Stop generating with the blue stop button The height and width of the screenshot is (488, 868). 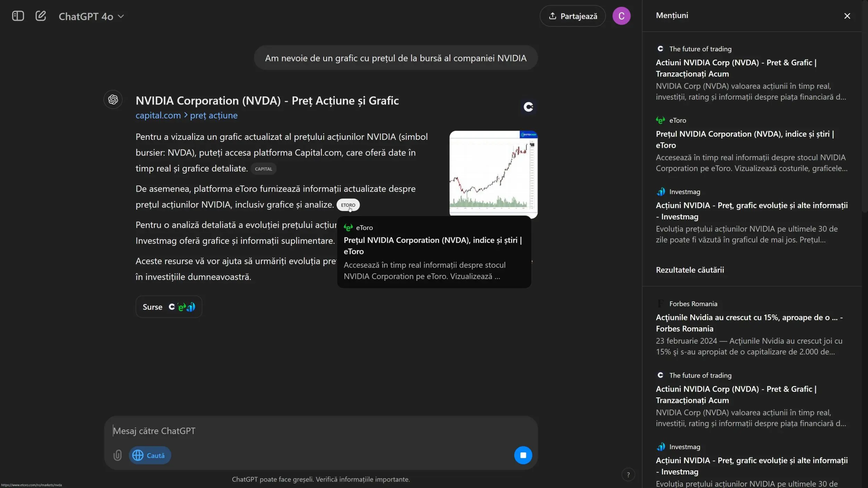click(523, 455)
